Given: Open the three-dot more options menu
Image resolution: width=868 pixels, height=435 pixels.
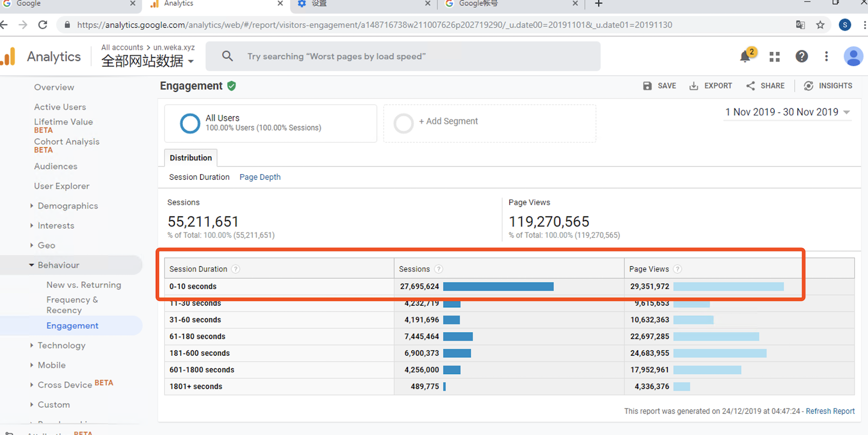Looking at the screenshot, I should (x=826, y=56).
